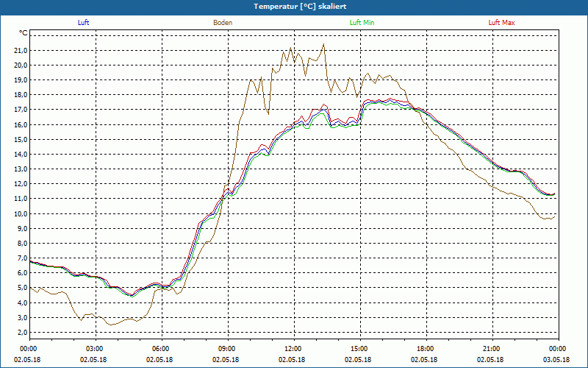Click the 06:00 time axis label
This screenshot has height=368, width=588.
[x=162, y=349]
